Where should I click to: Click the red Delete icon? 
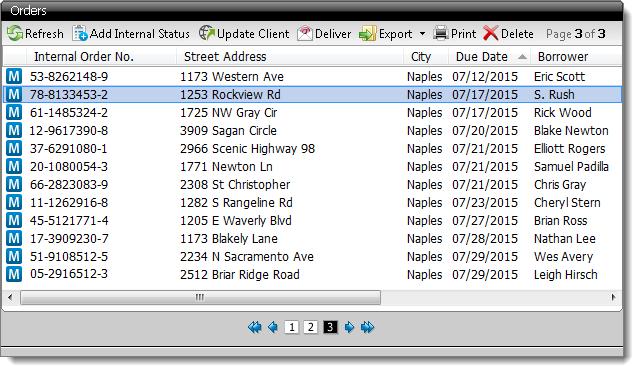coord(490,33)
